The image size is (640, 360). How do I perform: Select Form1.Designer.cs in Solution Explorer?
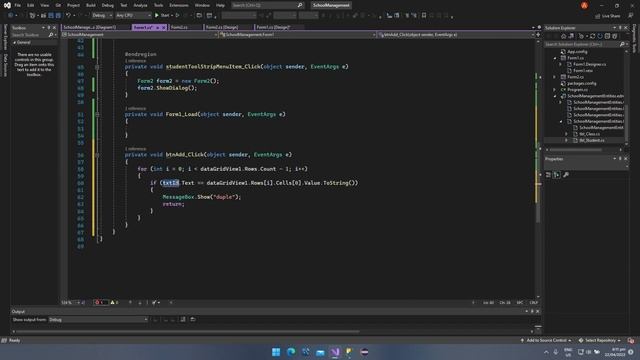589,64
